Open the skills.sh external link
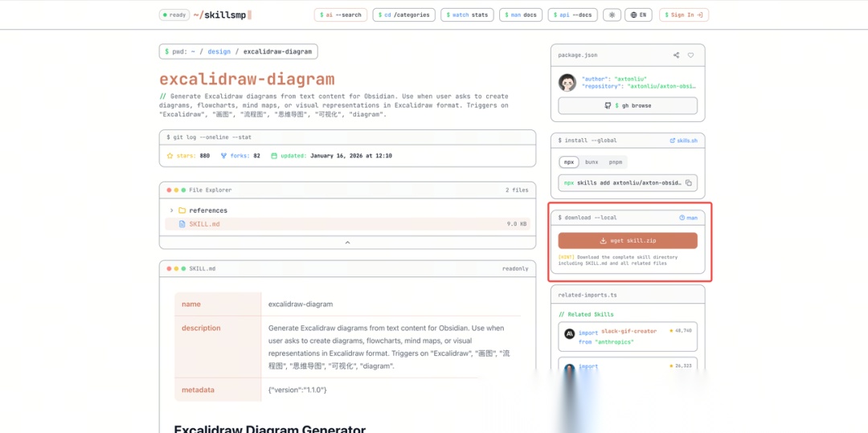 684,141
